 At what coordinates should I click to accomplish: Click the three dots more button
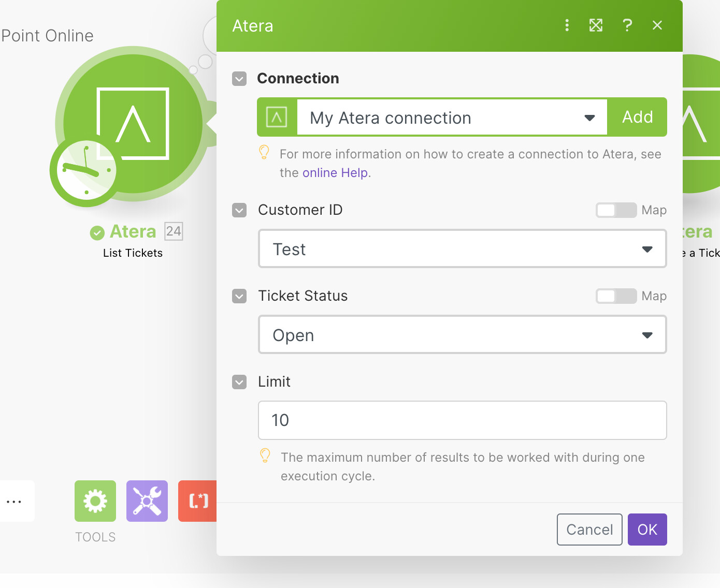pos(14,501)
